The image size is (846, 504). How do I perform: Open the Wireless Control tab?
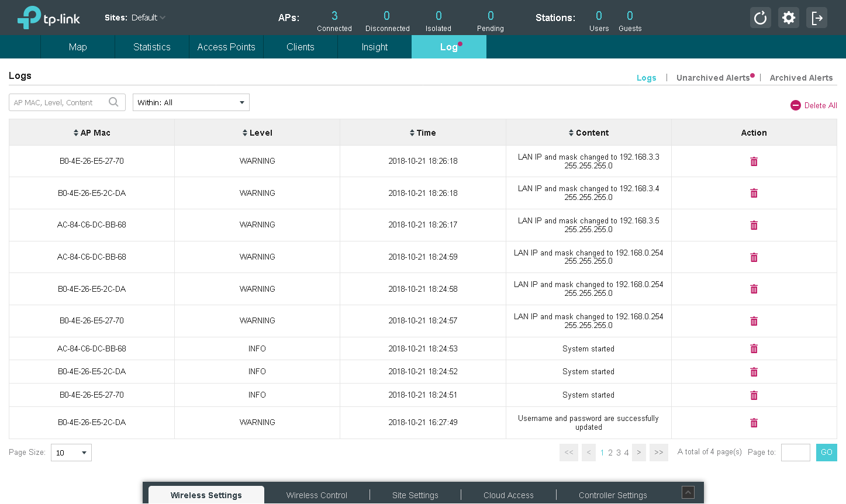pyautogui.click(x=317, y=495)
